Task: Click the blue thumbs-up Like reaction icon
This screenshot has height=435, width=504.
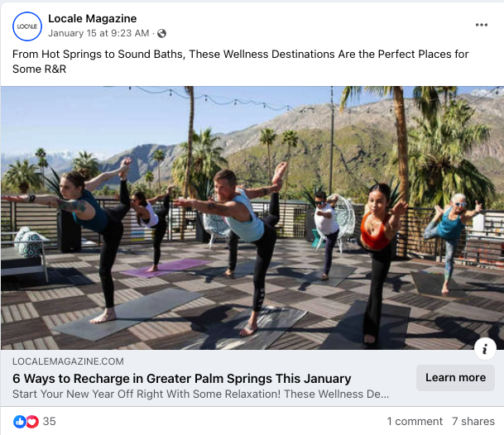Action: [19, 422]
